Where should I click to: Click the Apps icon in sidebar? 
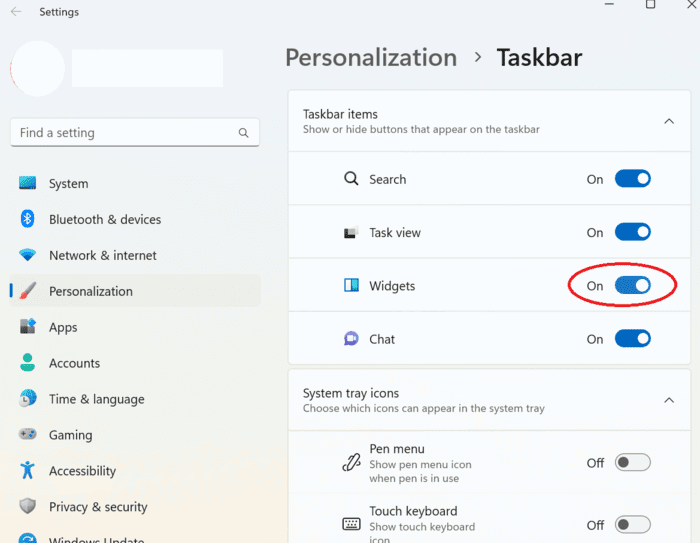28,326
